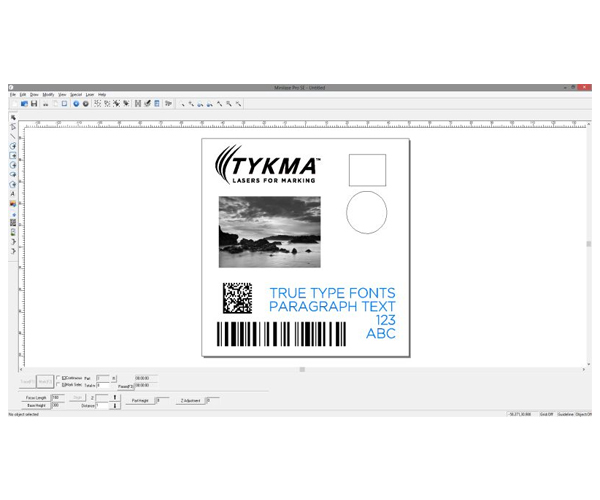Image resolution: width=600 pixels, height=500 pixels.
Task: Click the Part Height button
Action: coord(139,401)
